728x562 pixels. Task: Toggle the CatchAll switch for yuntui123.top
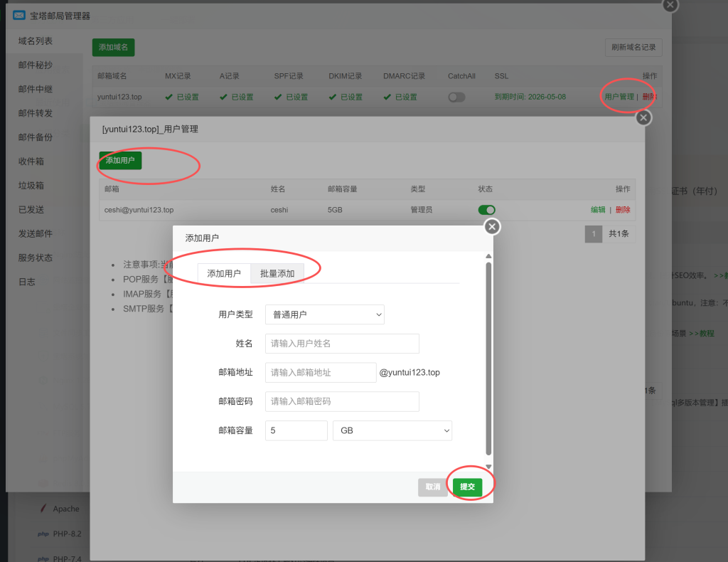point(456,97)
